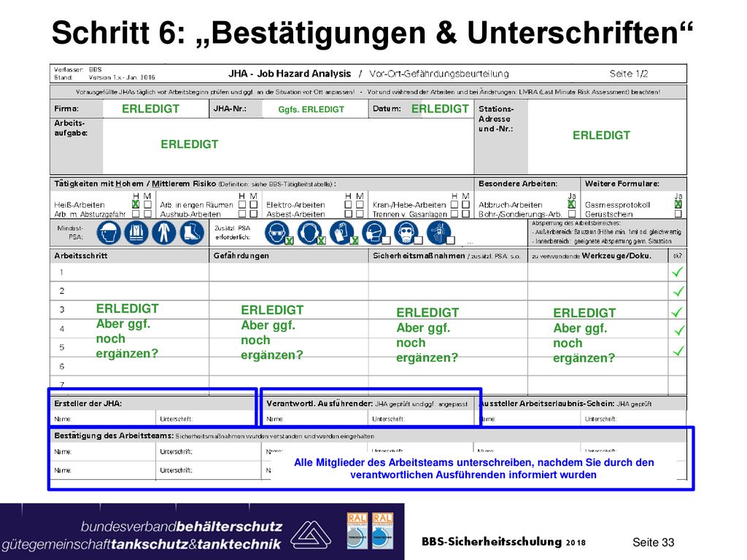Uncheck the gloves PSA checkbox
Image resolution: width=747 pixels, height=560 pixels.
click(x=354, y=241)
